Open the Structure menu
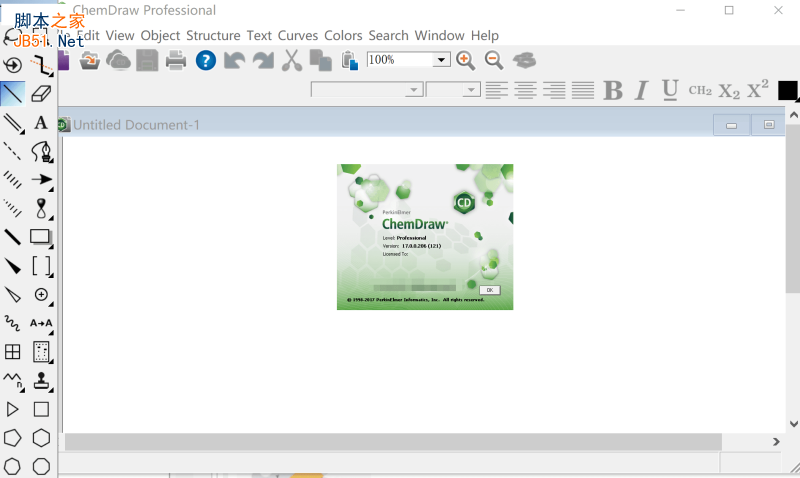The width and height of the screenshot is (800, 478). [x=213, y=35]
